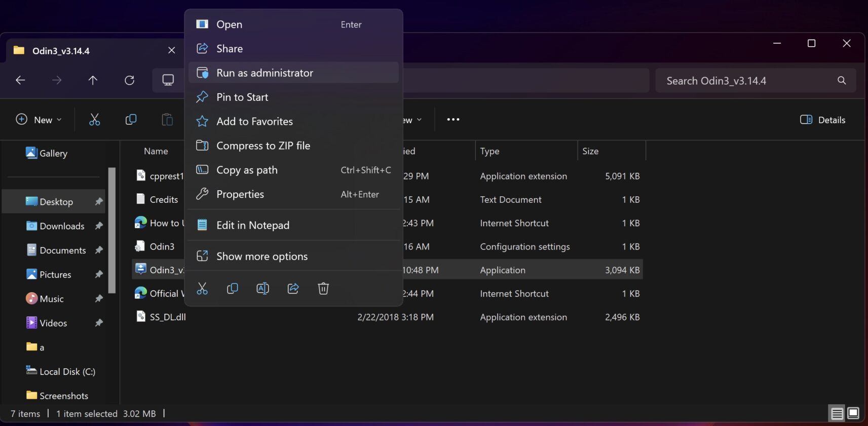Refresh the folder with the reload icon

[x=130, y=80]
